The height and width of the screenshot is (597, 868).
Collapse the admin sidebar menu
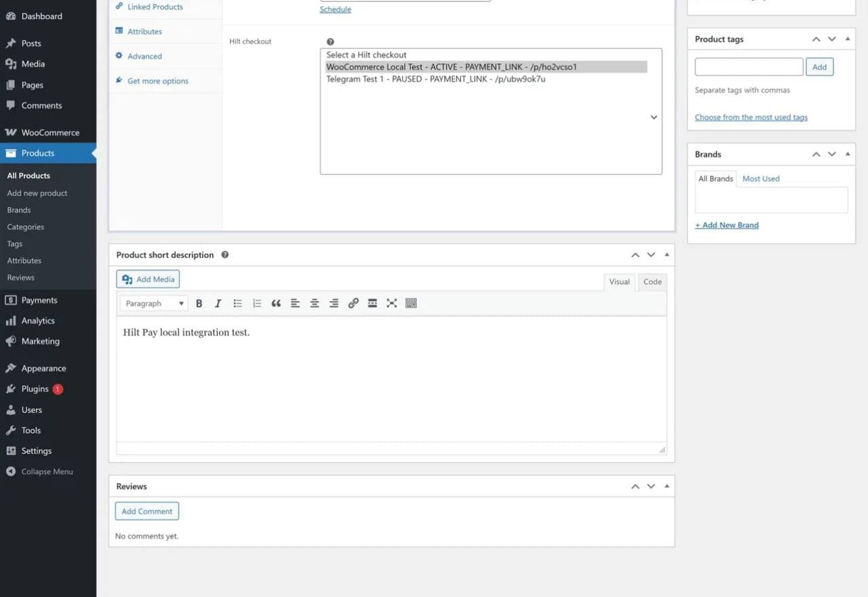48,471
